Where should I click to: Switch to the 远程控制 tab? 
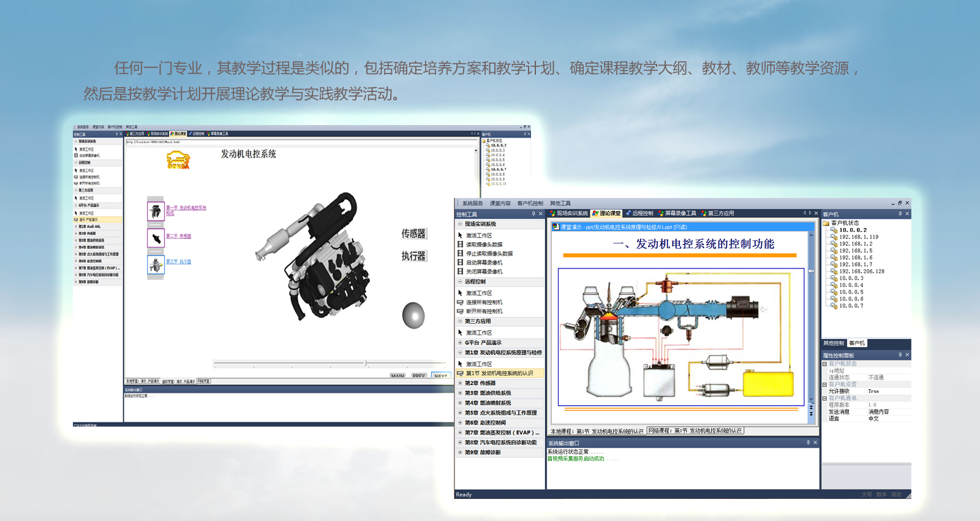pos(639,213)
